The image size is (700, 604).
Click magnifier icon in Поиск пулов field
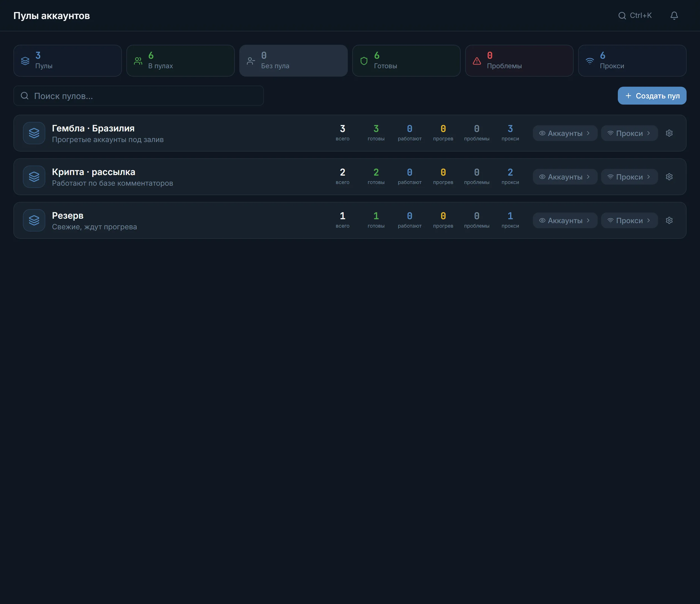25,96
